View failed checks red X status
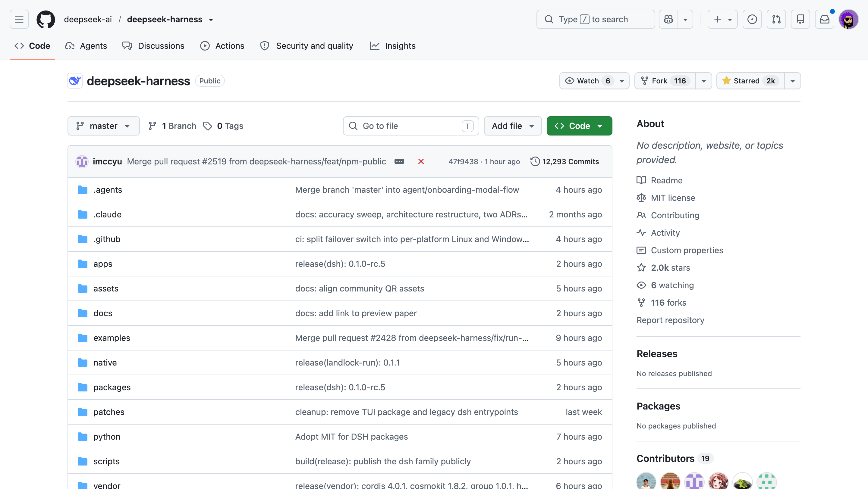Image resolution: width=868 pixels, height=489 pixels. (421, 161)
